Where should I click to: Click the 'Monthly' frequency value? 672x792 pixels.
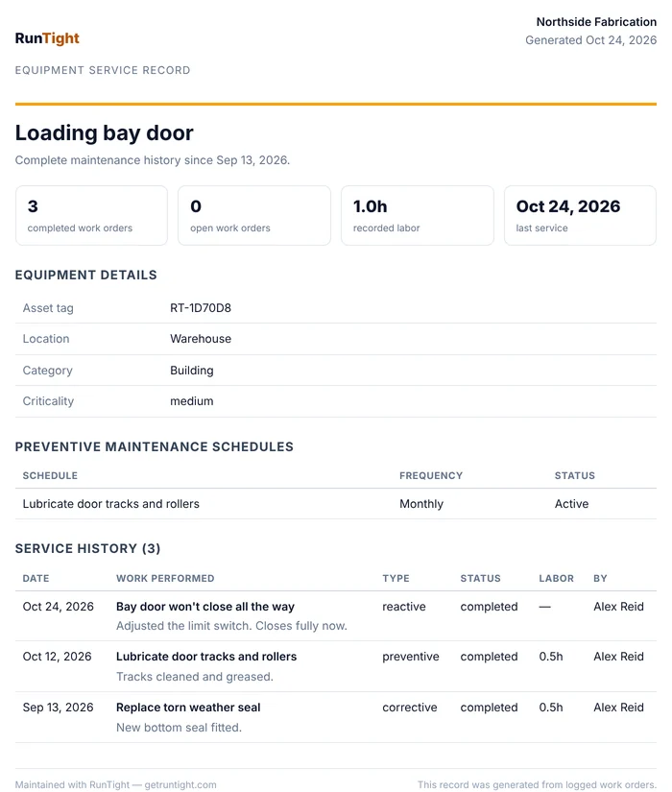pyautogui.click(x=421, y=504)
